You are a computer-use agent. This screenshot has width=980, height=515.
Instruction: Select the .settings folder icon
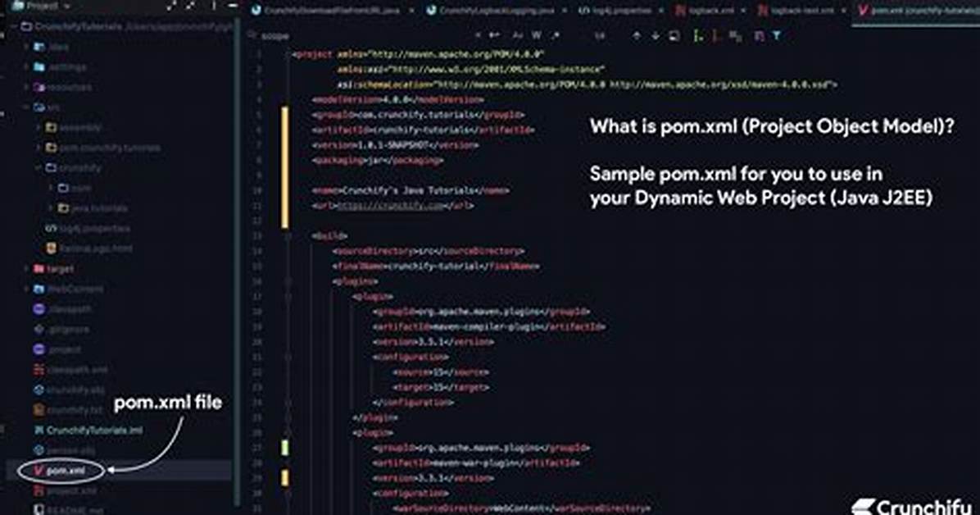[x=39, y=67]
